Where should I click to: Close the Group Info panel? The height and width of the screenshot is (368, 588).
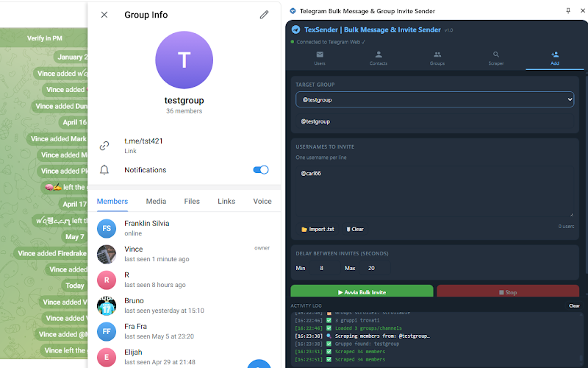point(104,15)
